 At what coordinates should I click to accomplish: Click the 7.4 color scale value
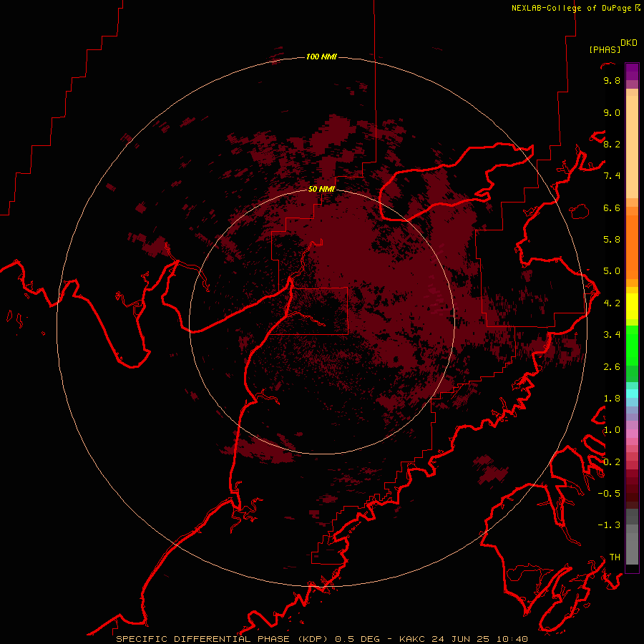tap(612, 176)
